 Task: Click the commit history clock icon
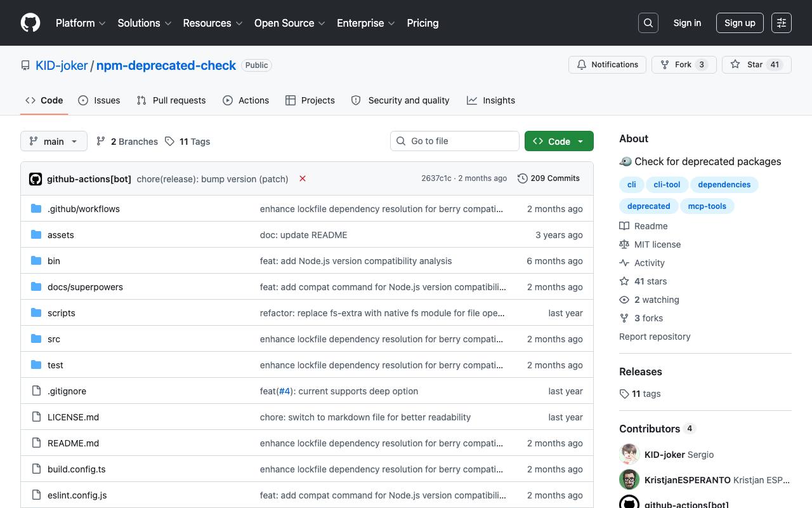click(x=523, y=178)
